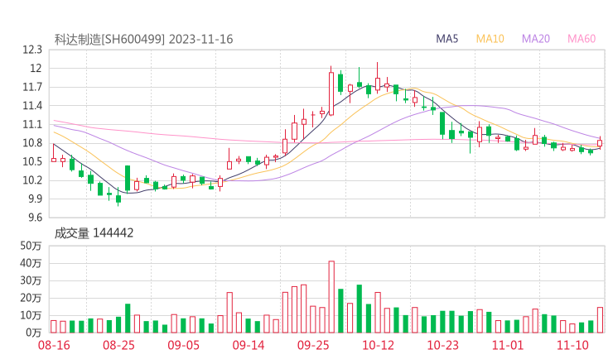Click the 11-01 date label

click(x=508, y=345)
